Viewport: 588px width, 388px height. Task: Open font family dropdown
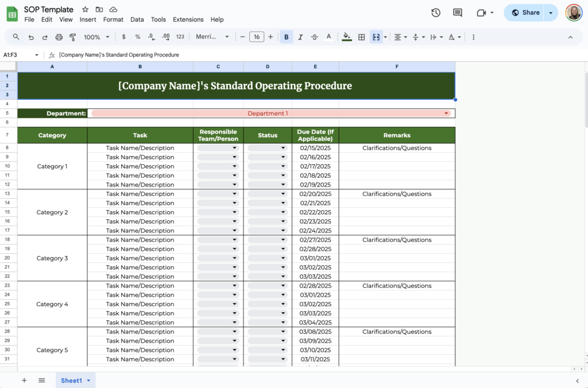tap(212, 37)
